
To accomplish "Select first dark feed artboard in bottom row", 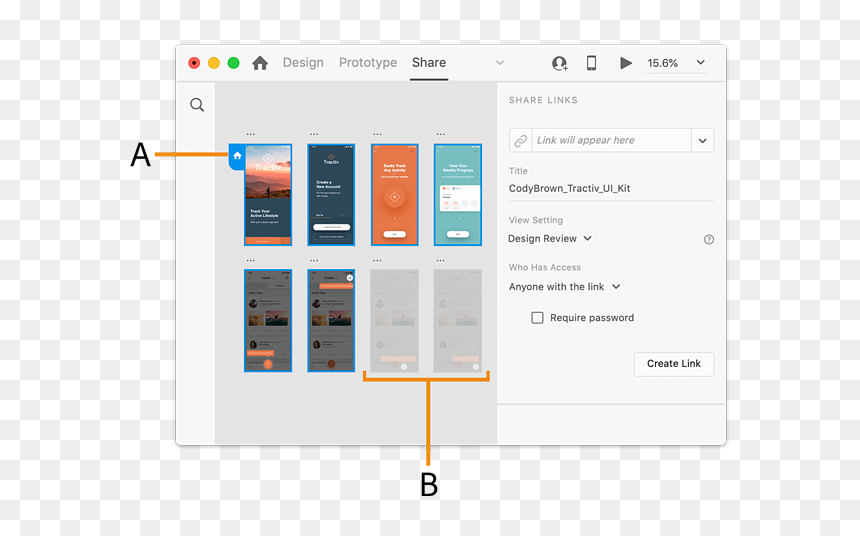I will 268,320.
